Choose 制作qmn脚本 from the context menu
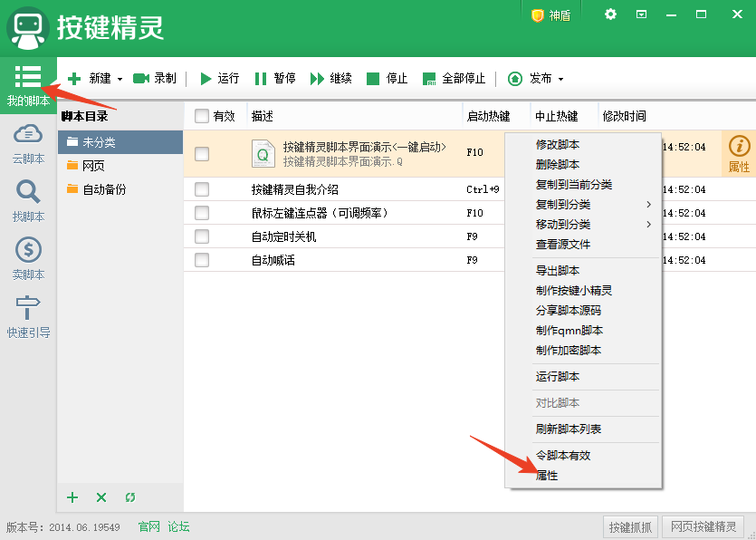The height and width of the screenshot is (540, 756). click(583, 331)
